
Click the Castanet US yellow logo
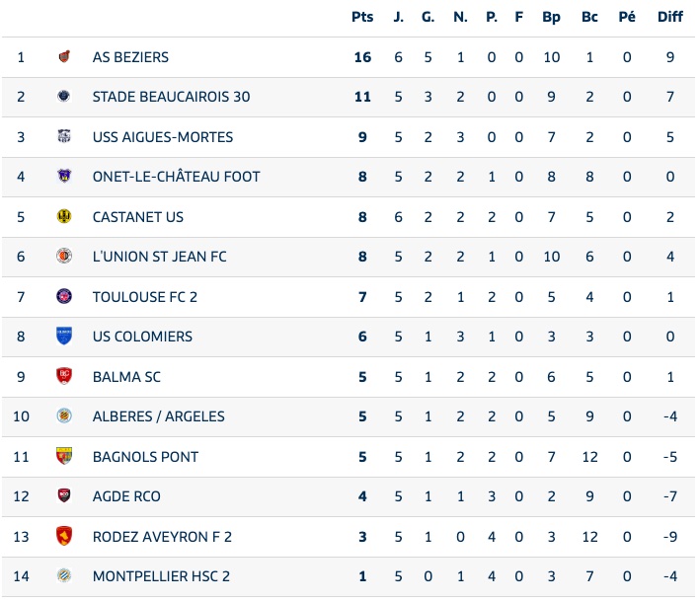(64, 216)
